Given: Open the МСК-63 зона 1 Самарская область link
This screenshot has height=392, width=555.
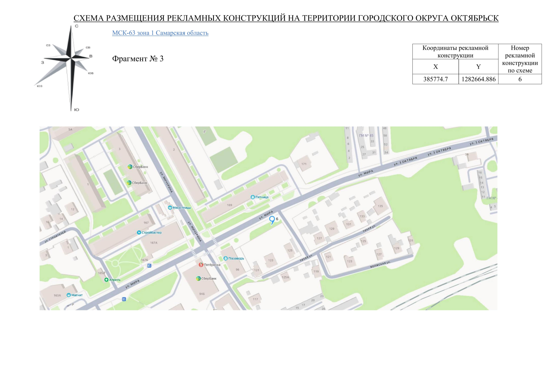Looking at the screenshot, I should coord(160,33).
